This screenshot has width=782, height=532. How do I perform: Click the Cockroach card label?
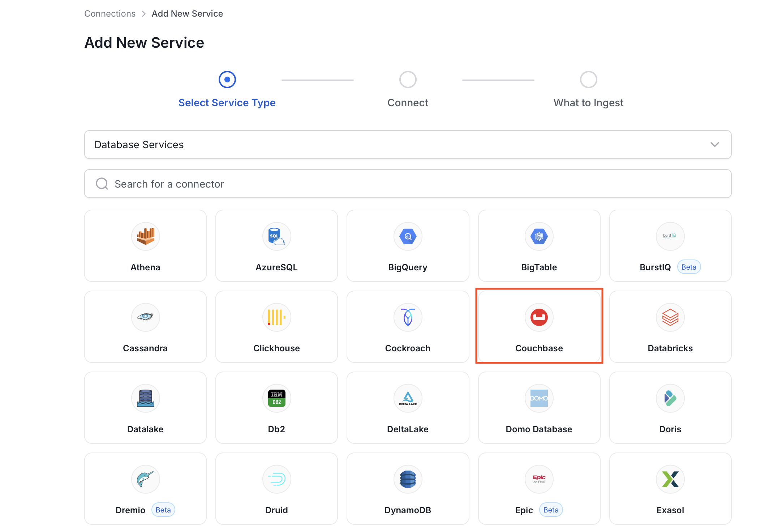click(408, 348)
